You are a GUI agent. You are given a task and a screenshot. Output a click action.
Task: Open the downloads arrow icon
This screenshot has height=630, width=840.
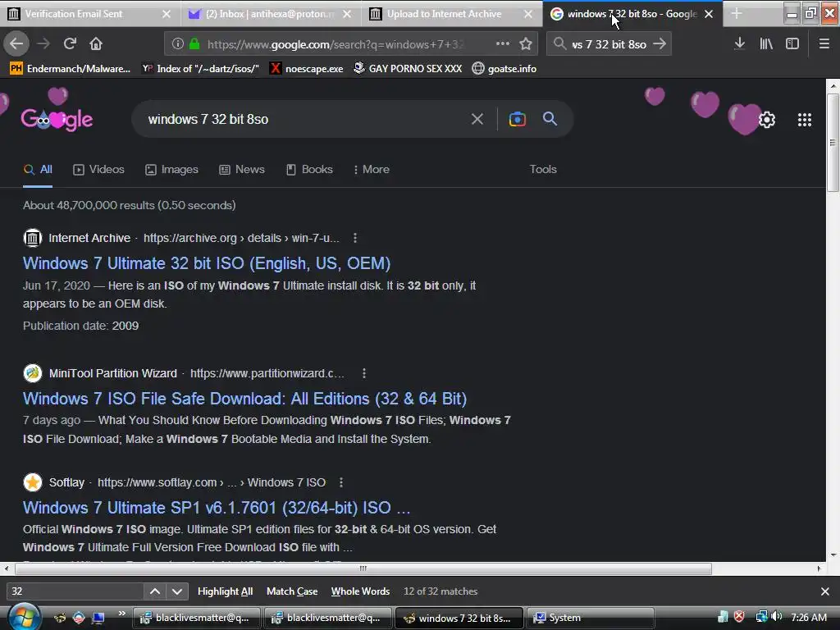(x=740, y=44)
